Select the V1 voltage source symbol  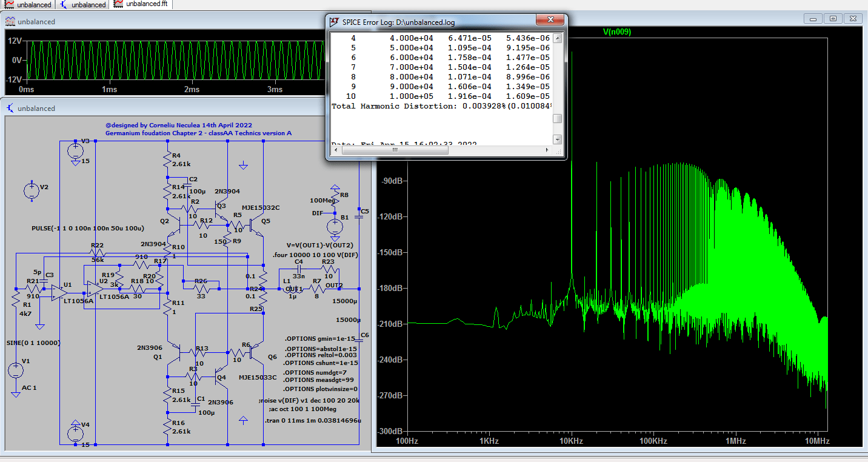tap(16, 370)
